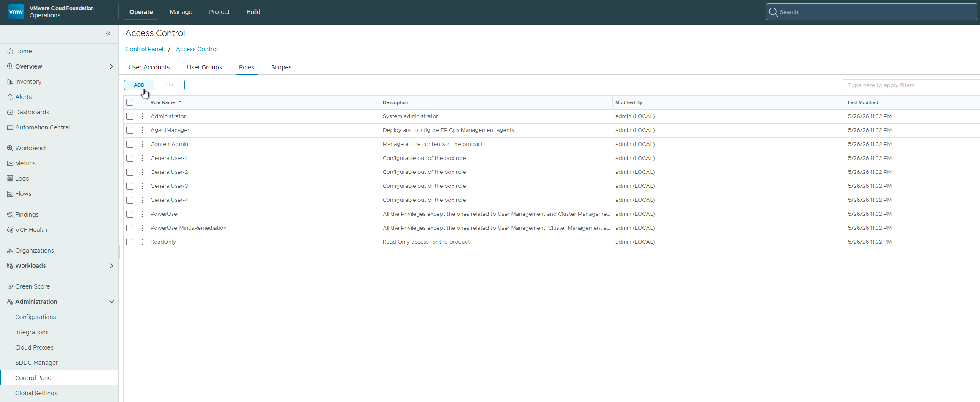
Task: Open Cloud Proxies under Administration
Action: 34,347
